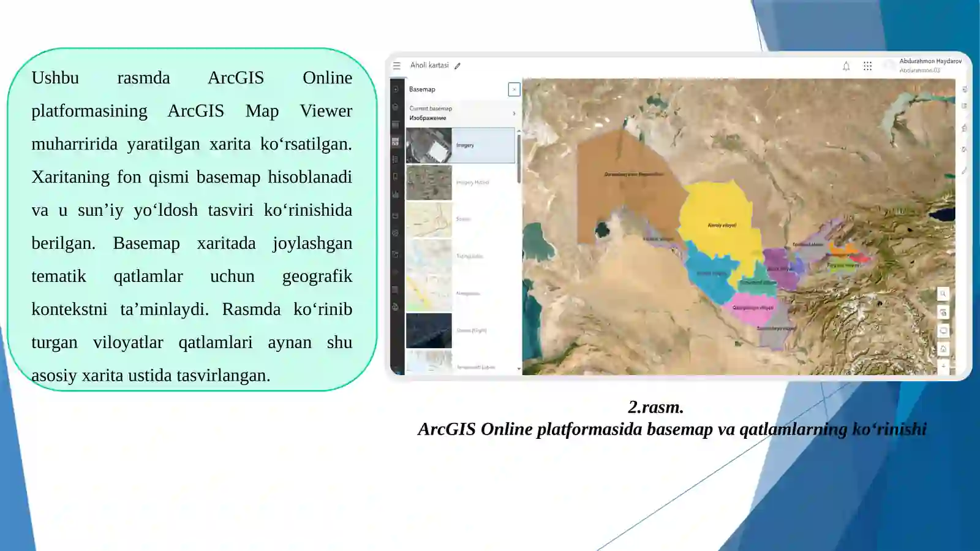
Task: Open the Properties icon in right toolbar
Action: (964, 89)
